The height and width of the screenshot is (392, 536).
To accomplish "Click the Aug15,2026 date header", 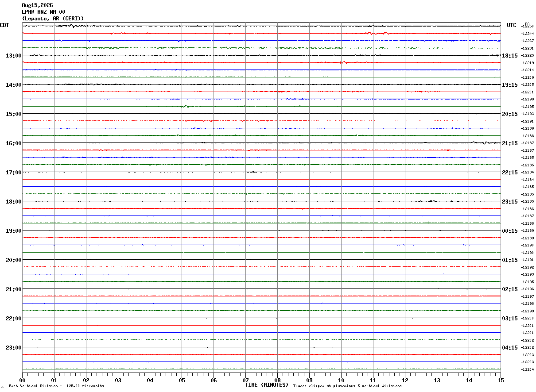I will point(37,5).
